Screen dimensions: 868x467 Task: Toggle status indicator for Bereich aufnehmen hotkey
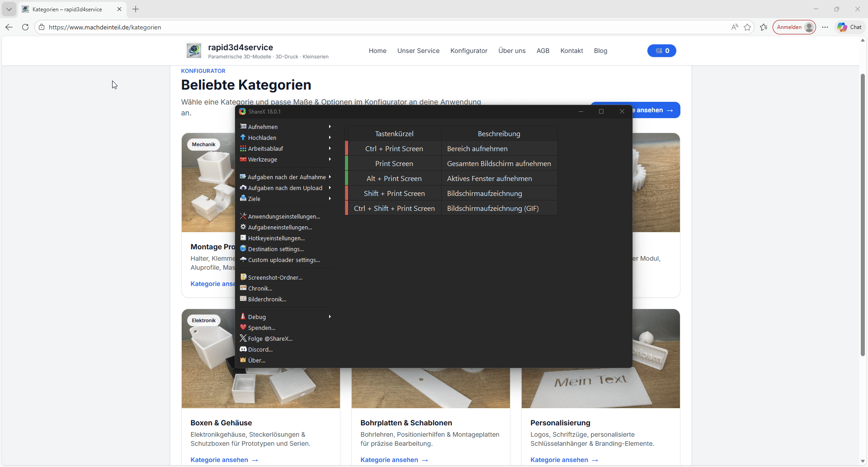347,148
